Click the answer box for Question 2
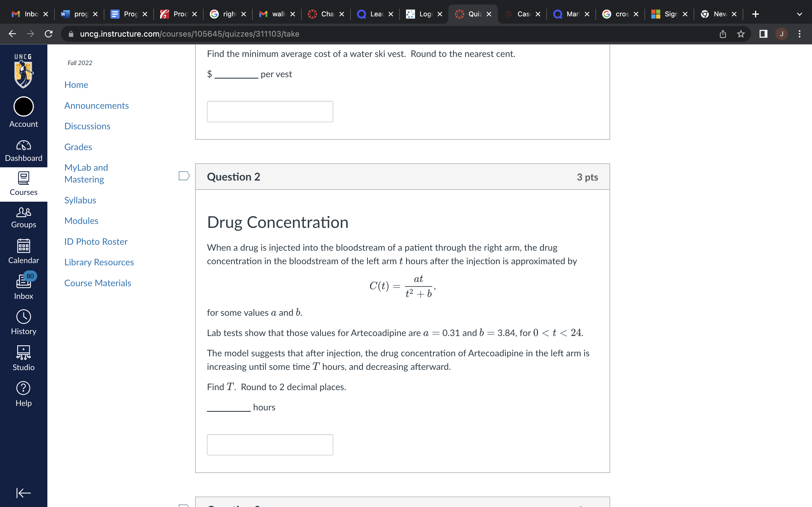812x507 pixels. click(x=270, y=444)
